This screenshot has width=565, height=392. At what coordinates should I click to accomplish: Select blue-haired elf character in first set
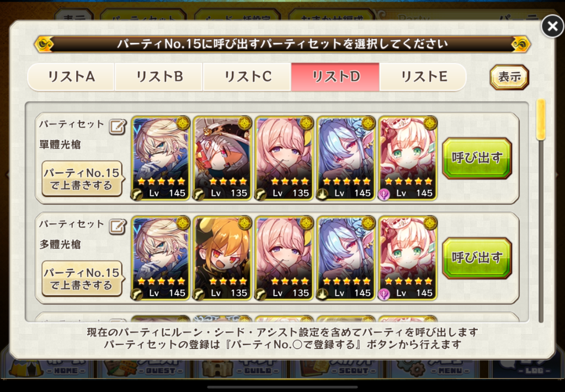346,158
